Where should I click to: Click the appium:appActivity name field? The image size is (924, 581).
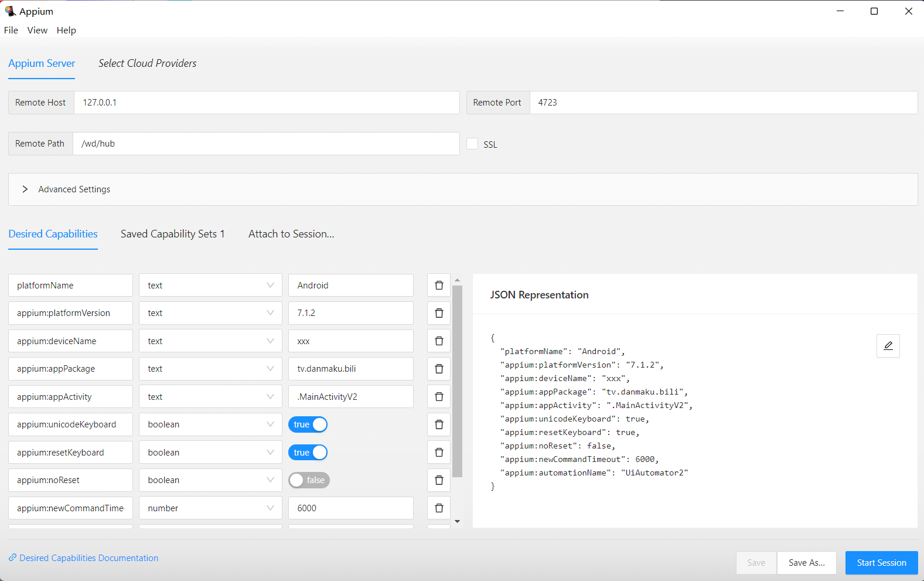(x=70, y=397)
